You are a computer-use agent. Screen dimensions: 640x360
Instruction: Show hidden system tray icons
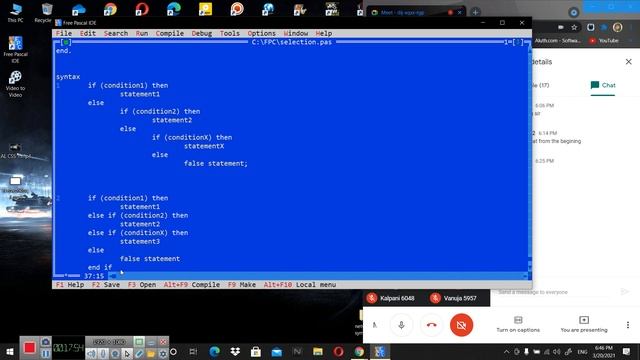[507, 351]
